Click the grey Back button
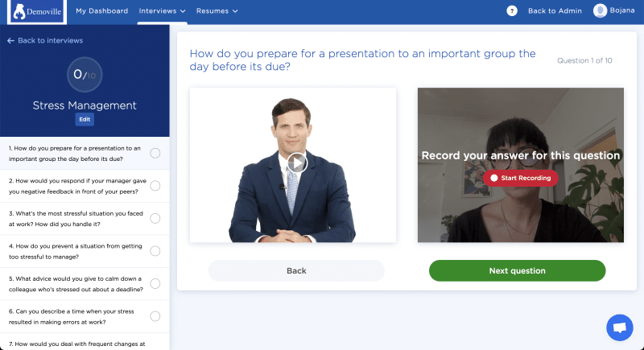Image resolution: width=644 pixels, height=350 pixels. [296, 270]
